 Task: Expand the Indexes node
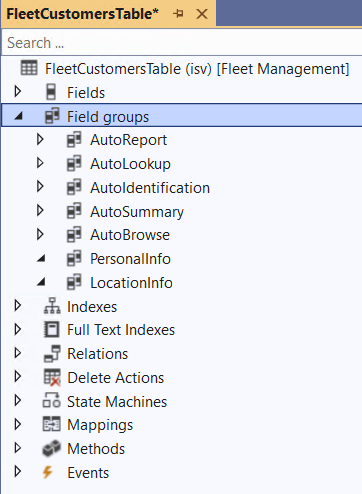18,306
